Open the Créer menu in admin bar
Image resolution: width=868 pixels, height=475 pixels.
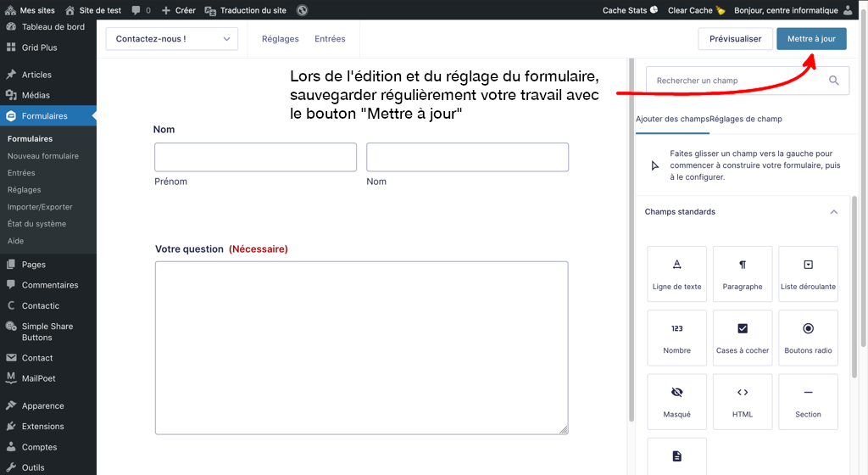pyautogui.click(x=179, y=10)
